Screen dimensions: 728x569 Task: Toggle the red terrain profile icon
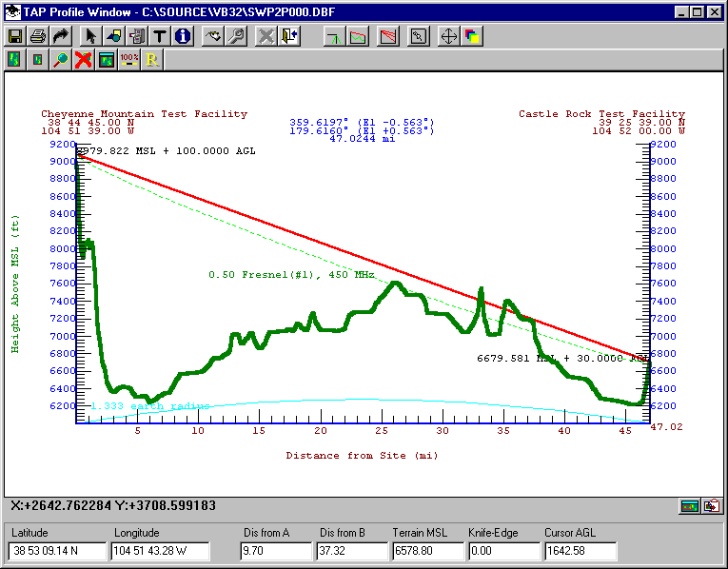tap(358, 36)
